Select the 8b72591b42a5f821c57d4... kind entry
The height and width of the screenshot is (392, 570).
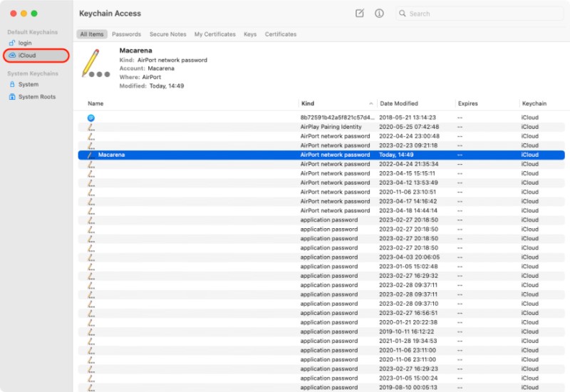337,118
